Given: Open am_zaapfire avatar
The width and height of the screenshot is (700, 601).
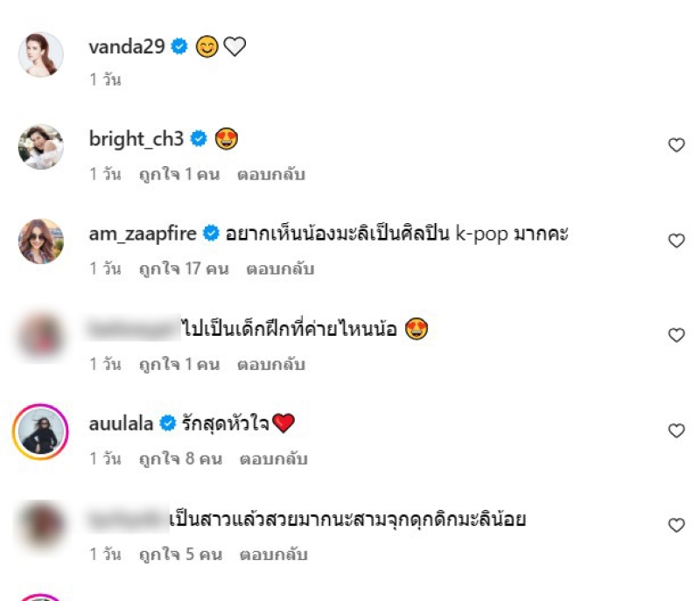Looking at the screenshot, I should coord(40,241).
